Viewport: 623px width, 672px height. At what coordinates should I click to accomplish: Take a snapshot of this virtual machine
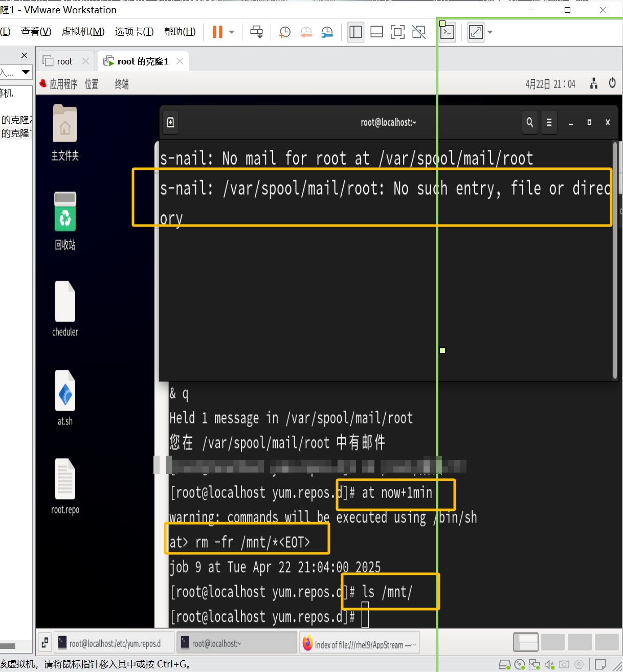pos(284,32)
